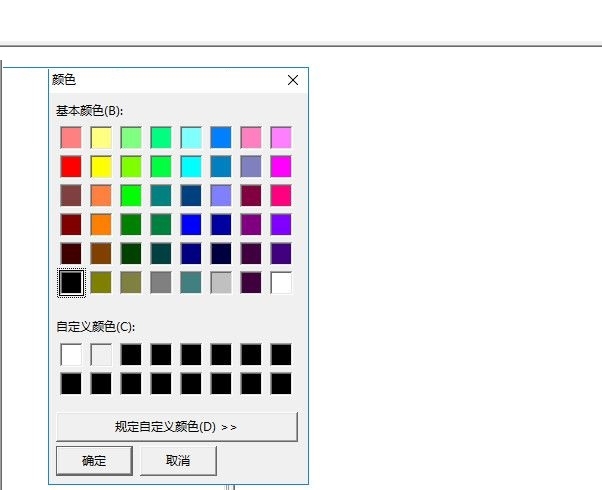Select the dark maroon-red swatch in fourth row
The height and width of the screenshot is (490, 602).
tap(71, 225)
